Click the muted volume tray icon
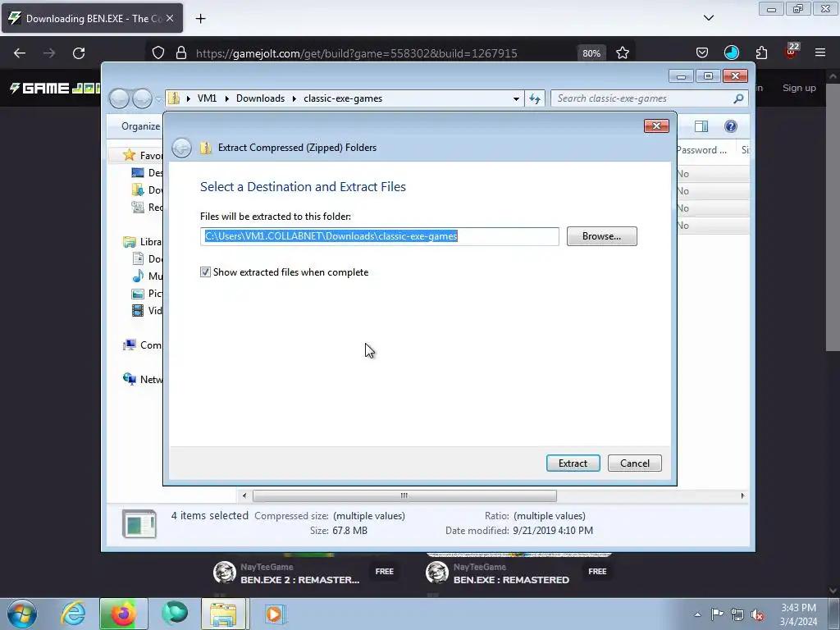This screenshot has width=840, height=630. [x=757, y=615]
